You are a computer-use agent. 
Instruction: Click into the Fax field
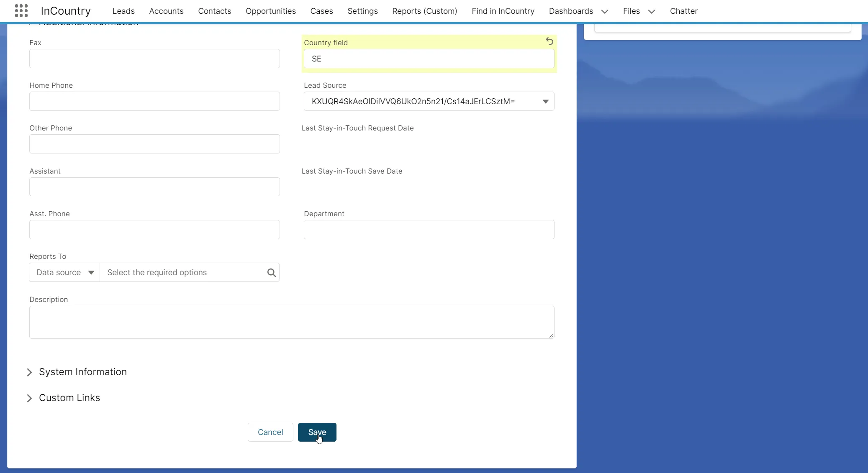point(154,59)
